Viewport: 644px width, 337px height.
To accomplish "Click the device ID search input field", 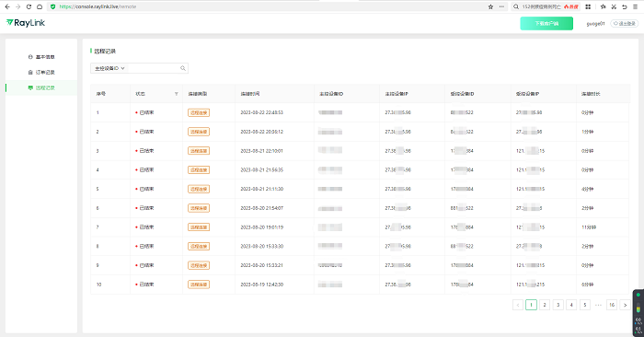I will [x=153, y=68].
